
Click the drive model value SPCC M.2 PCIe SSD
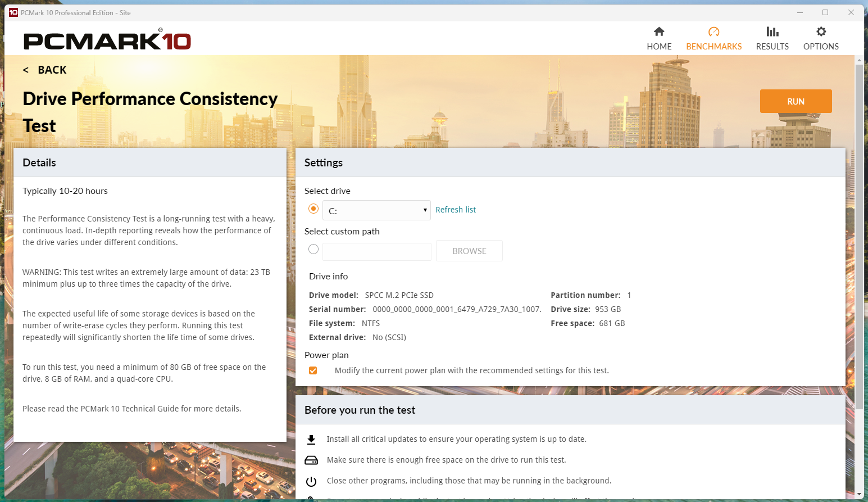pos(399,295)
